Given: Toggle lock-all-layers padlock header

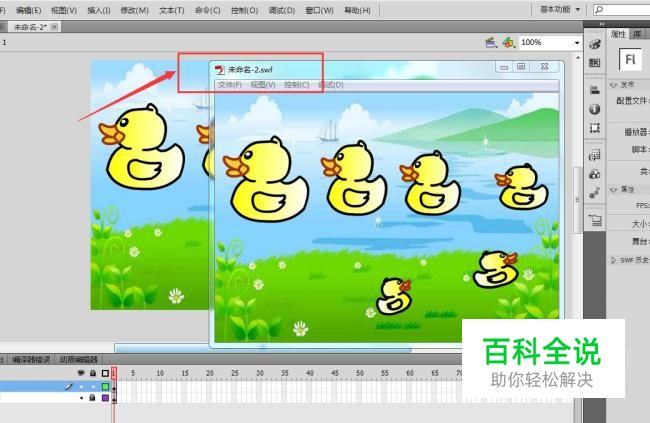Looking at the screenshot, I should point(93,373).
